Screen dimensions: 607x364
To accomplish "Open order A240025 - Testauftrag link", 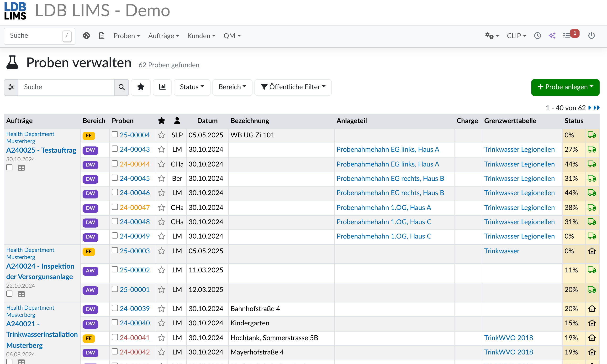I will (41, 150).
